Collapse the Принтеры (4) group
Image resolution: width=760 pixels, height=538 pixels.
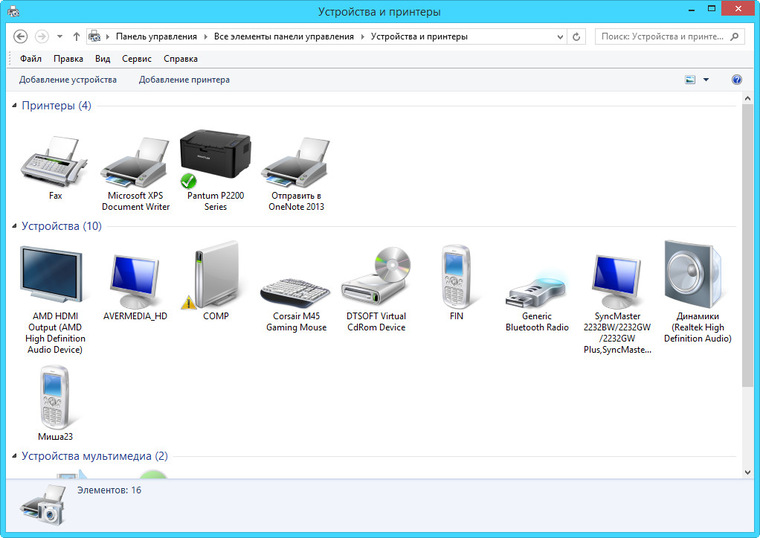coord(15,105)
